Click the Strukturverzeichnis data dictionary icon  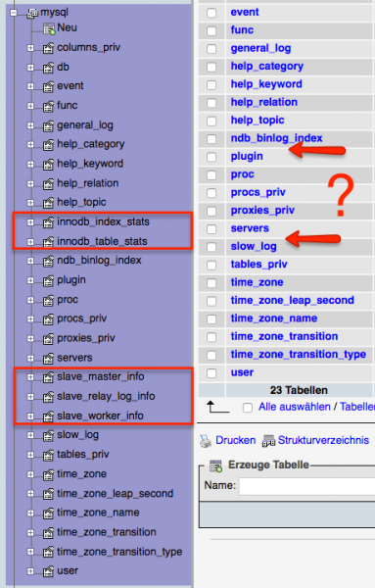268,441
